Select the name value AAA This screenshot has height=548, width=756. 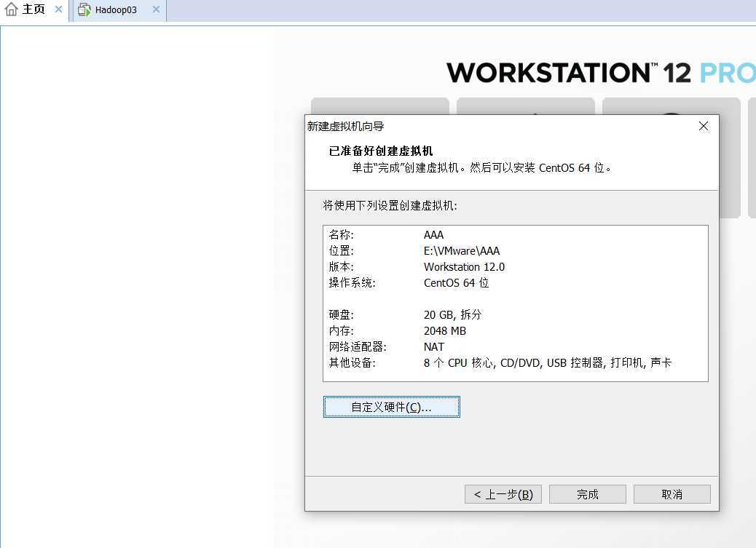[433, 235]
